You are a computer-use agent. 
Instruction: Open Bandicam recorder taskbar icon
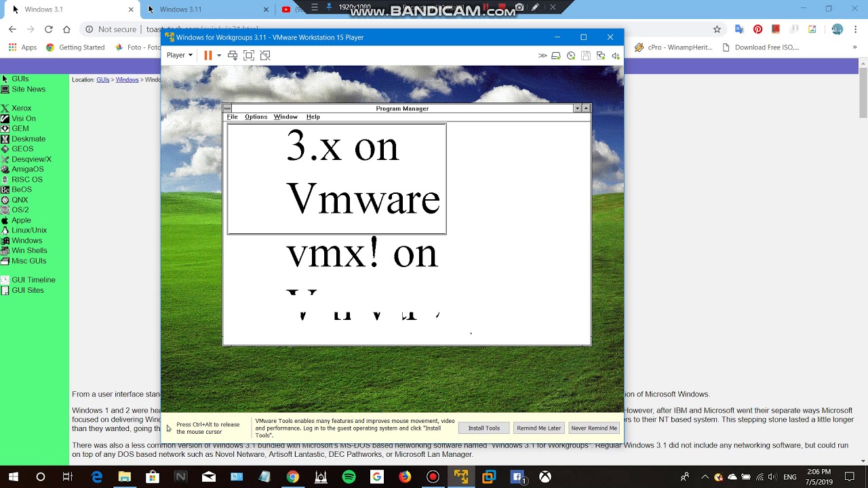[433, 477]
